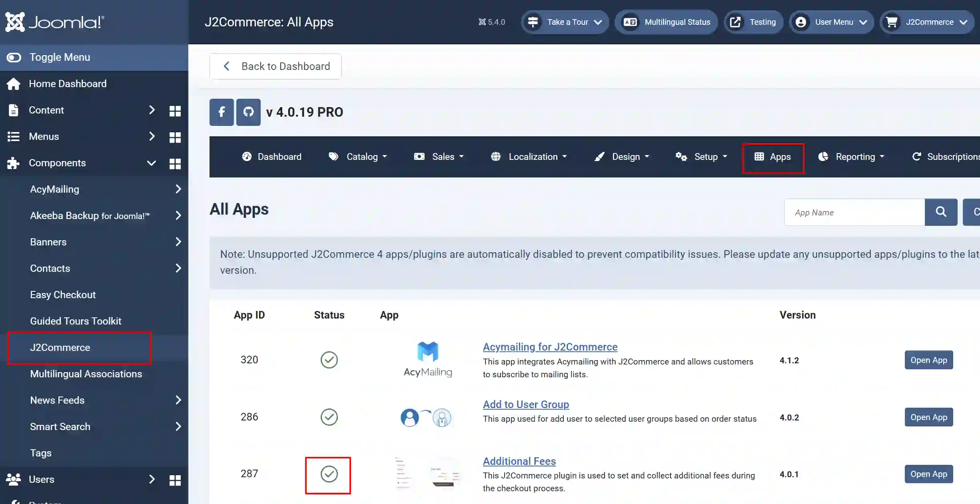Toggle status of Add to User Group
This screenshot has height=504, width=980.
329,417
